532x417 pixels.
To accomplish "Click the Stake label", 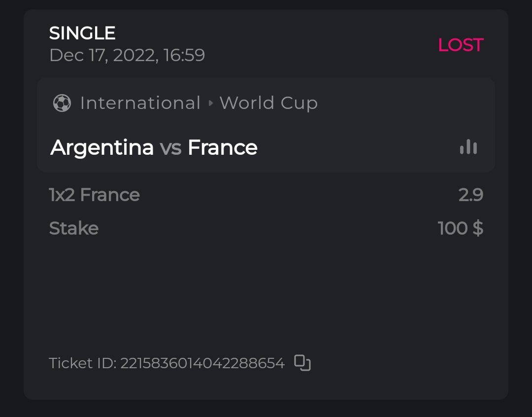I will [74, 228].
